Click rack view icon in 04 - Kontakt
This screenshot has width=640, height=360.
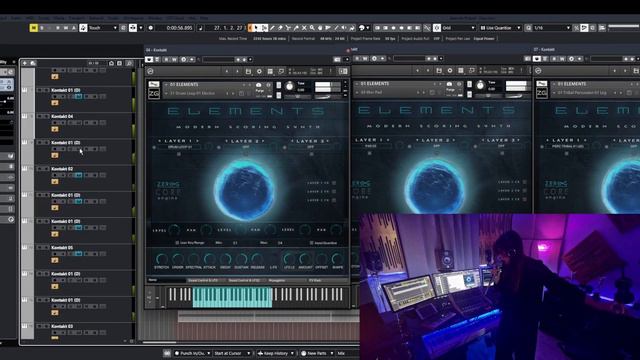tap(270, 71)
